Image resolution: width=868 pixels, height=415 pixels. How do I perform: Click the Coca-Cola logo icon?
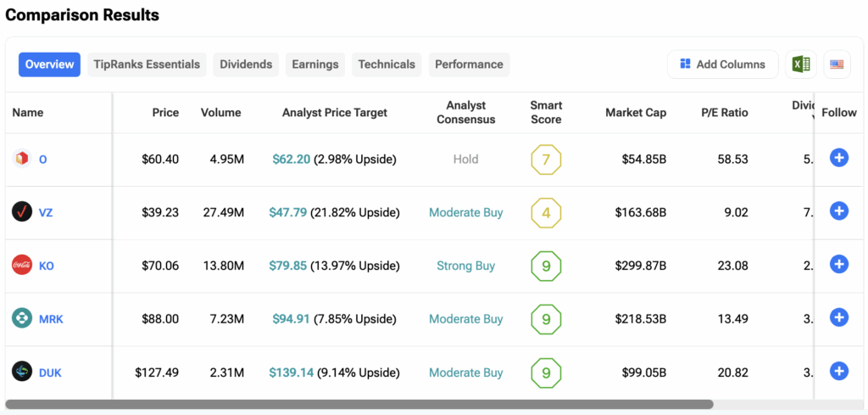coord(22,266)
